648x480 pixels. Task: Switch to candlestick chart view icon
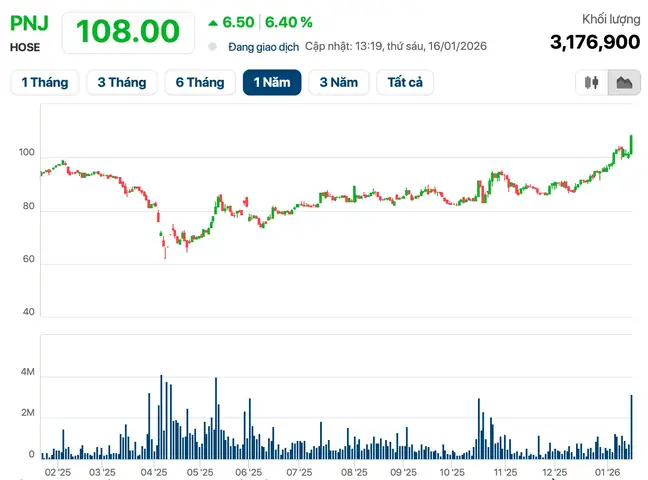coord(591,82)
